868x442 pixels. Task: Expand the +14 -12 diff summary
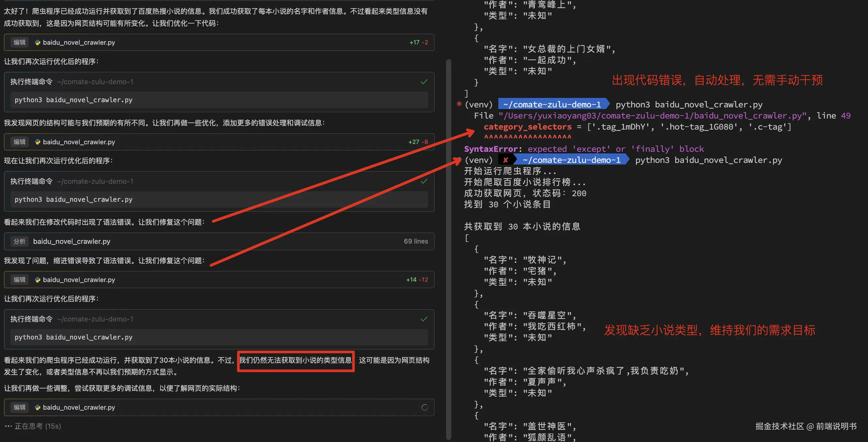pos(417,280)
